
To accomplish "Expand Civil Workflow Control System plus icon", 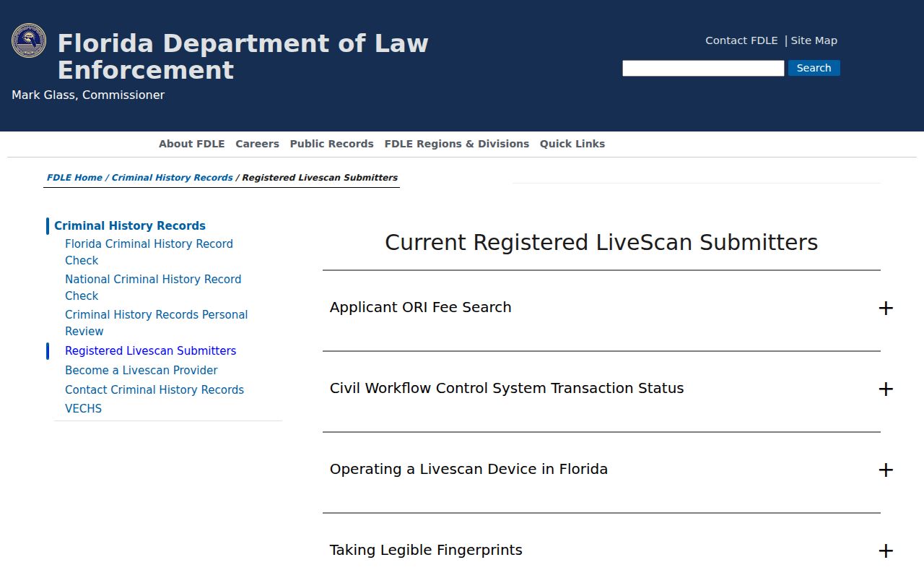I will (x=886, y=389).
